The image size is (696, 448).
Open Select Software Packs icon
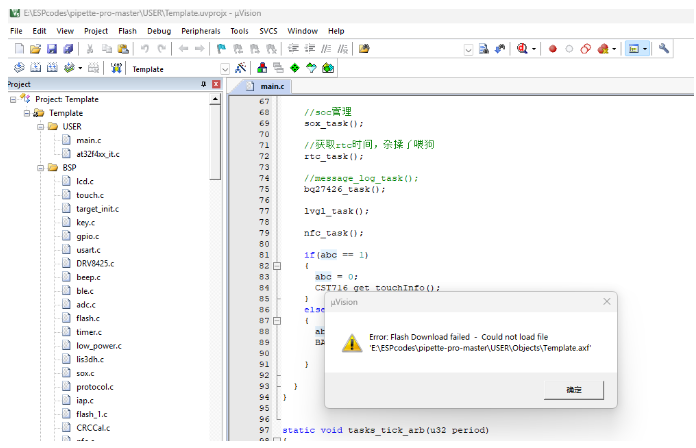(x=311, y=68)
